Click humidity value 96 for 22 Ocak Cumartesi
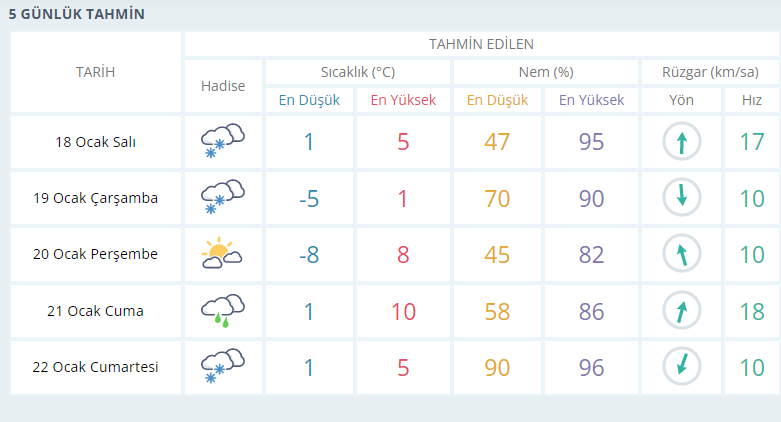781x422 pixels. point(591,368)
